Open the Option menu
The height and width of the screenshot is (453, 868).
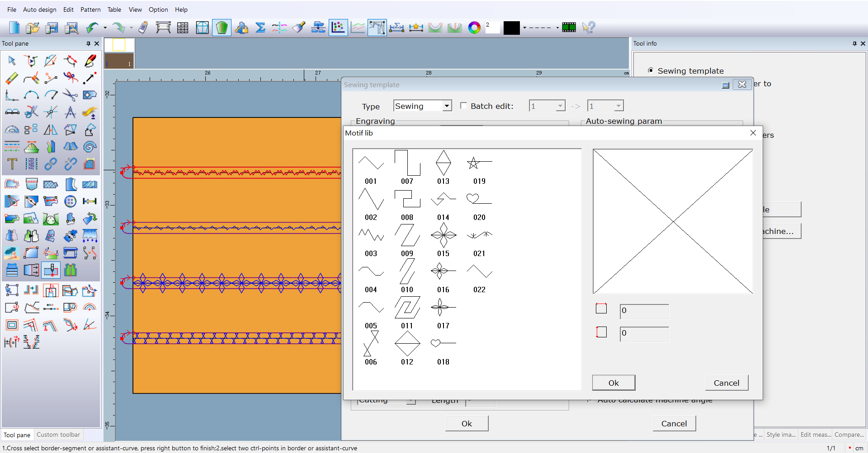[x=158, y=9]
